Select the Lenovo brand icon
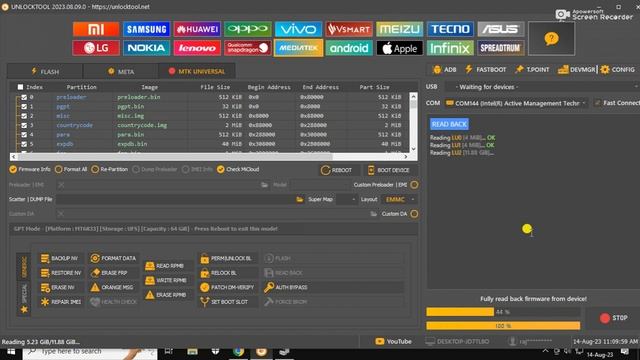Screen dimensions: 640x360 [197, 48]
